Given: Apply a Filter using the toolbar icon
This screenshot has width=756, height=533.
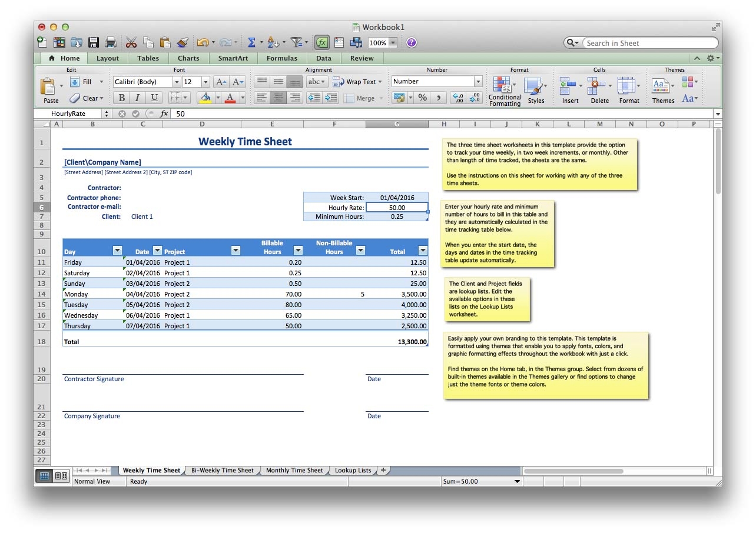Looking at the screenshot, I should (x=297, y=42).
